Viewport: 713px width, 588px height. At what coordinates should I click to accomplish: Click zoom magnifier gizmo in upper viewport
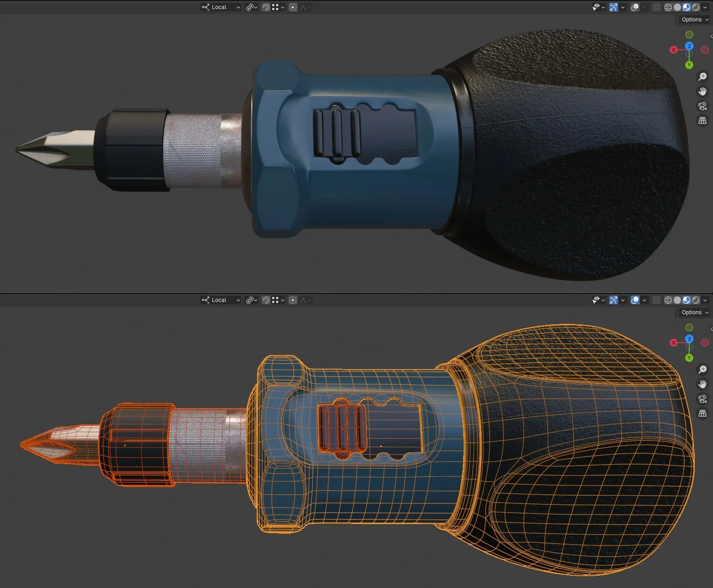702,77
